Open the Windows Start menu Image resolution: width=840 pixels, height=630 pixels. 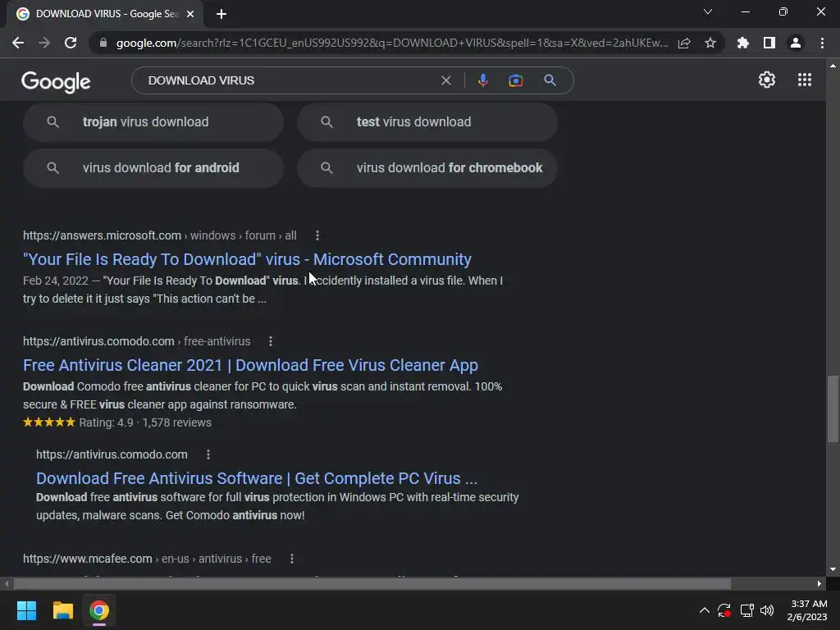(26, 610)
